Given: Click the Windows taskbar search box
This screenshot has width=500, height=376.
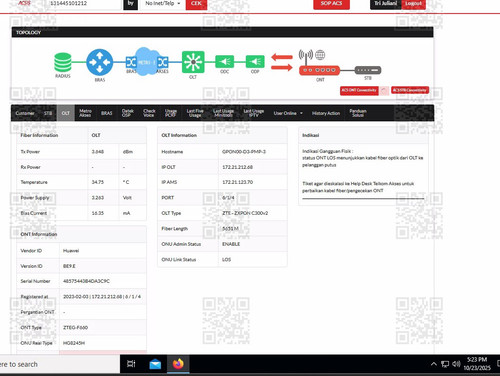Looking at the screenshot, I should tap(60, 364).
